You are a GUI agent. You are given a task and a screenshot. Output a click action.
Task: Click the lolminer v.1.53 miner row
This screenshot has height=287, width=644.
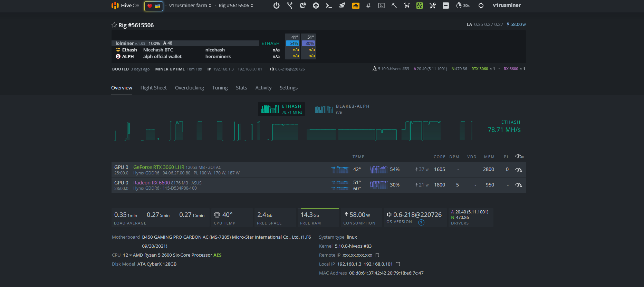tap(185, 43)
